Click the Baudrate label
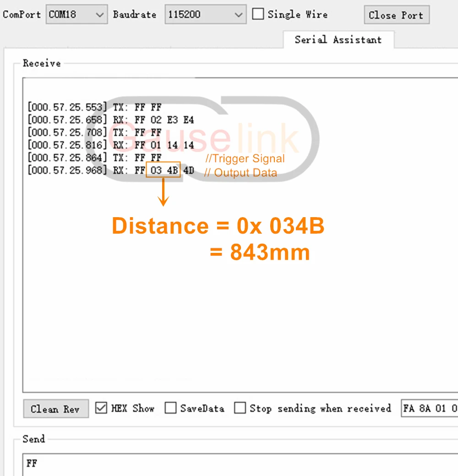 click(135, 15)
